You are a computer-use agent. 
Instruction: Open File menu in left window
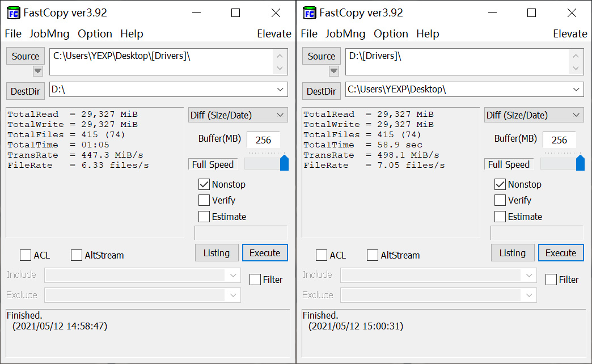pos(13,33)
